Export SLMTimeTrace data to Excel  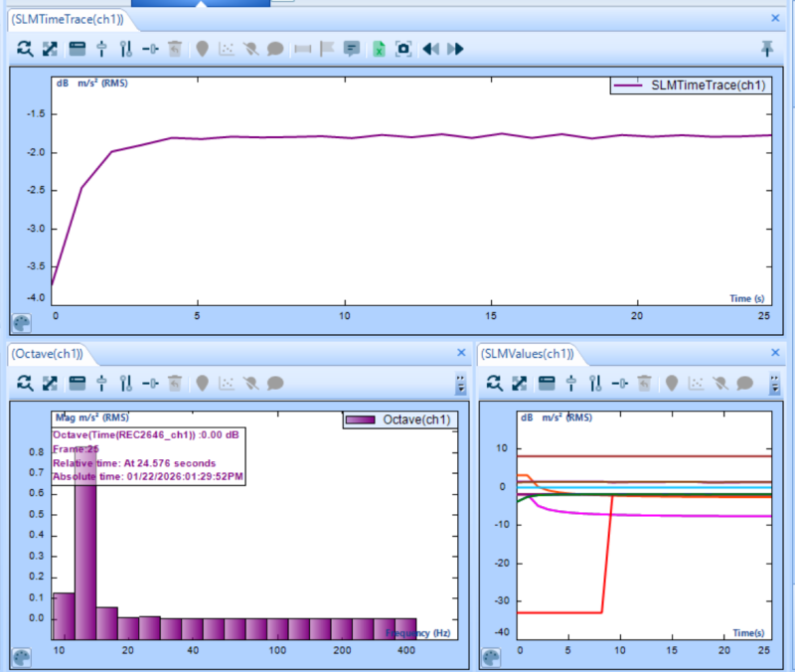pyautogui.click(x=379, y=49)
